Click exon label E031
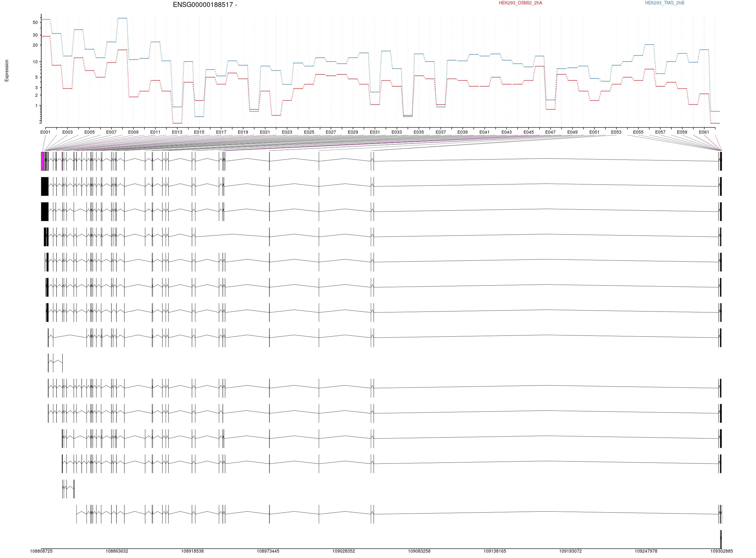756x558 pixels. [375, 132]
